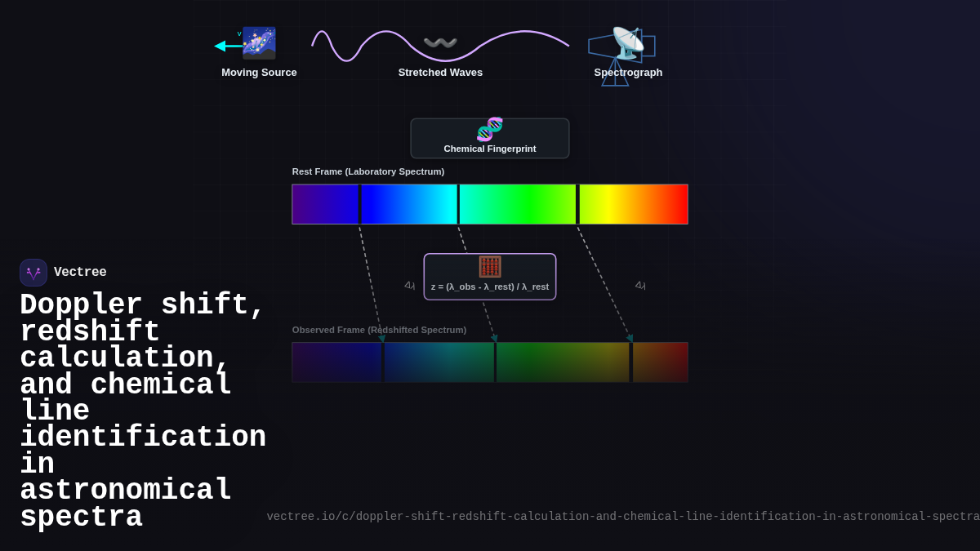Image resolution: width=980 pixels, height=551 pixels.
Task: Click the Vectree logo icon
Action: point(33,272)
